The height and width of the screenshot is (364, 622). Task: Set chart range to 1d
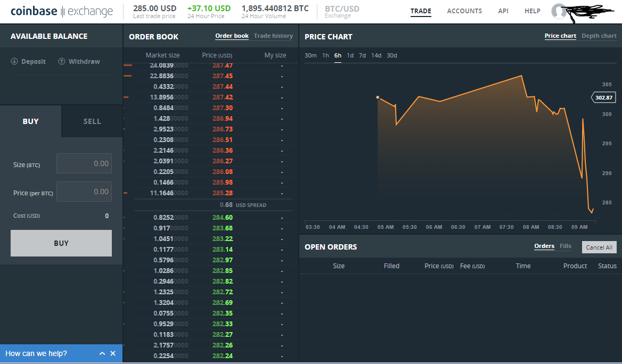point(350,55)
